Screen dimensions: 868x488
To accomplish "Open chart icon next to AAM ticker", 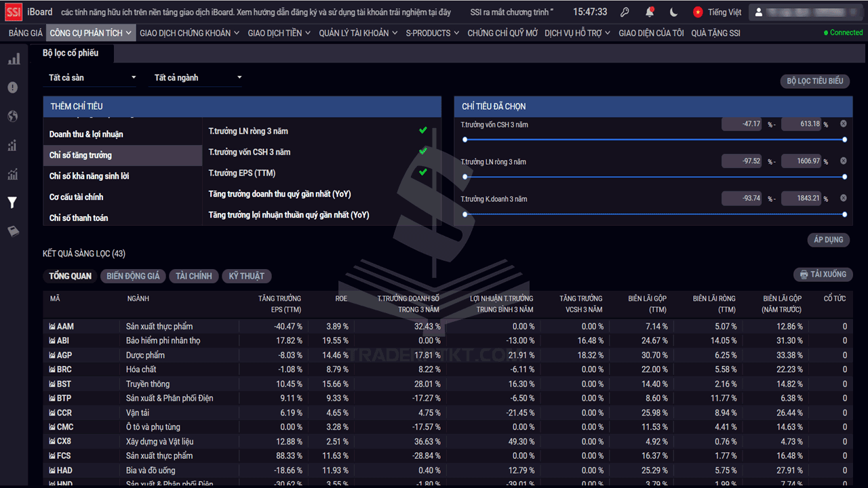I will 52,327.
